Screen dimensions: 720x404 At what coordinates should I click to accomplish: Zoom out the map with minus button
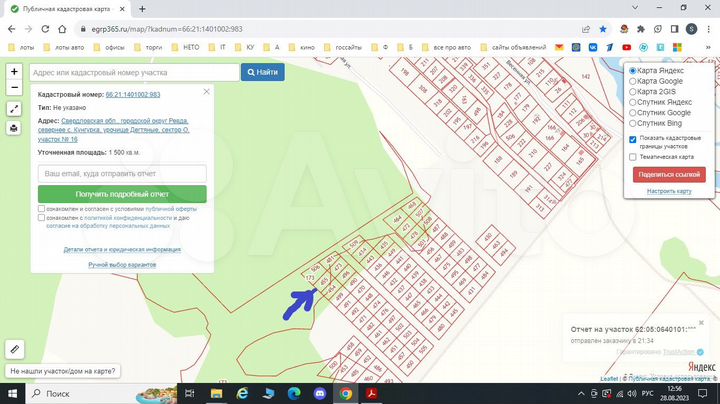14,86
